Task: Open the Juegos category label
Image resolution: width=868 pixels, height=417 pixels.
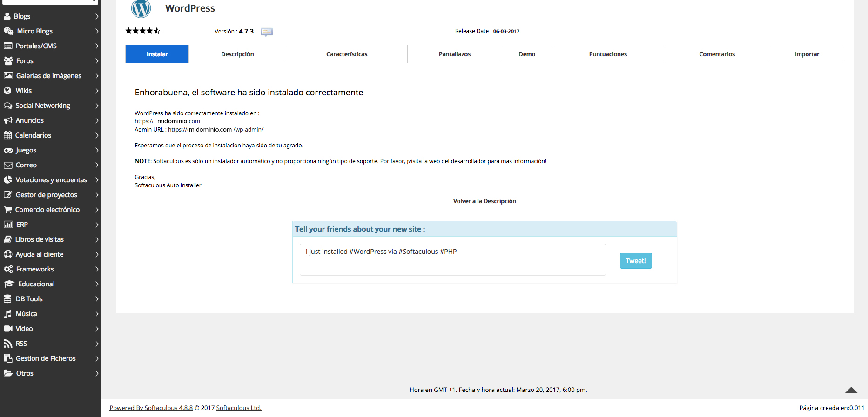Action: pos(26,150)
